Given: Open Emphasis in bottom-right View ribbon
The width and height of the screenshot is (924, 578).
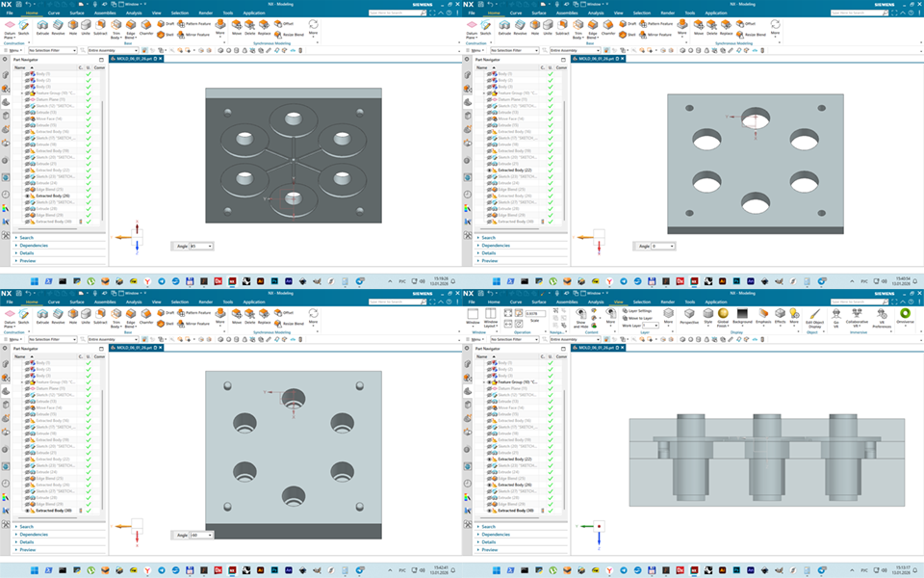Looking at the screenshot, I should tap(763, 316).
